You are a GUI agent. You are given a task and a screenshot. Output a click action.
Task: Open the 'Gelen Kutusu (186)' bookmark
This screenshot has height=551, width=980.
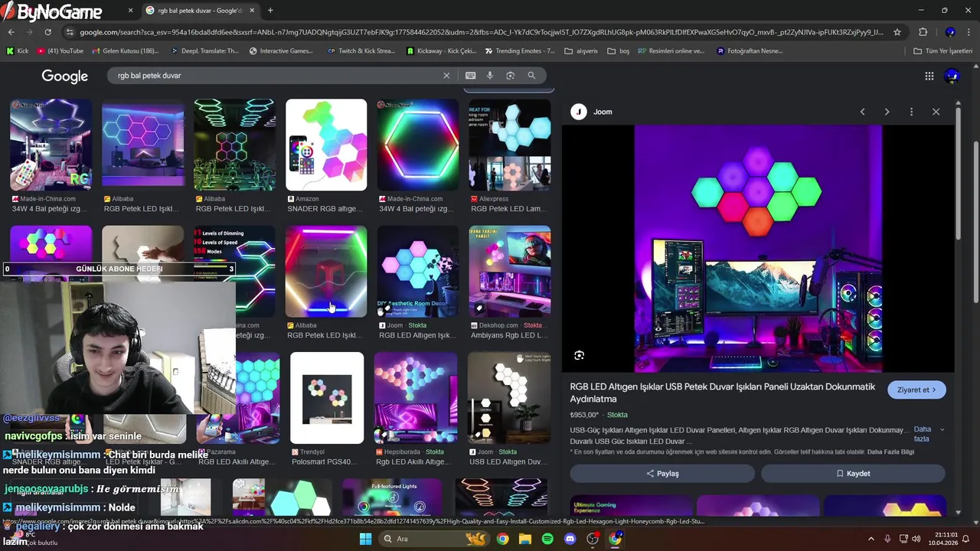(125, 51)
